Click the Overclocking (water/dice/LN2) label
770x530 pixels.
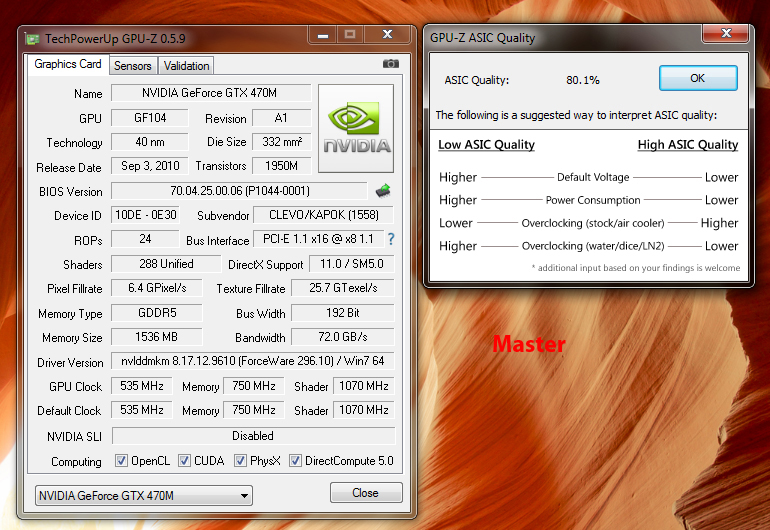[x=593, y=246]
